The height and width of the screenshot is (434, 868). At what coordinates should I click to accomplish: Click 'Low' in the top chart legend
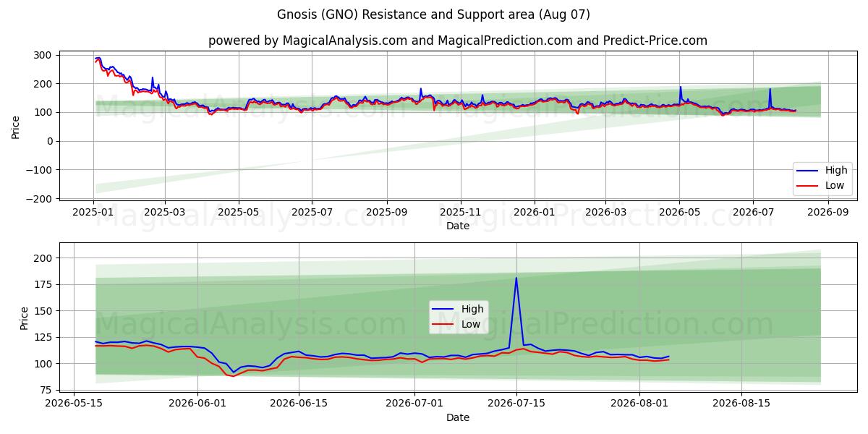click(834, 185)
